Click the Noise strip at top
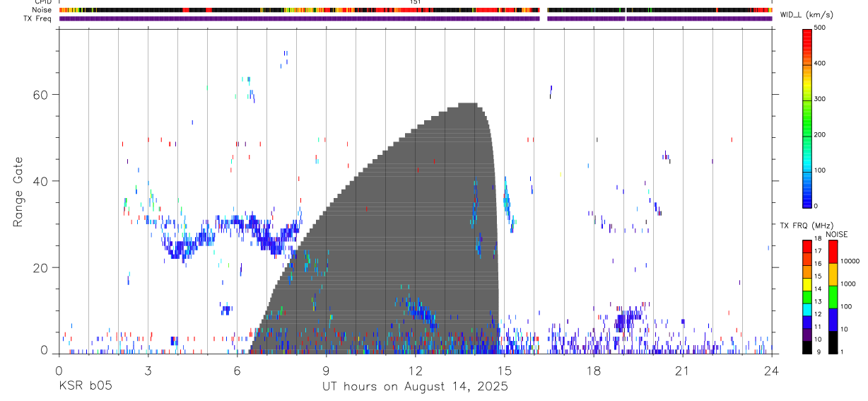The height and width of the screenshot is (401, 868). pos(415,10)
